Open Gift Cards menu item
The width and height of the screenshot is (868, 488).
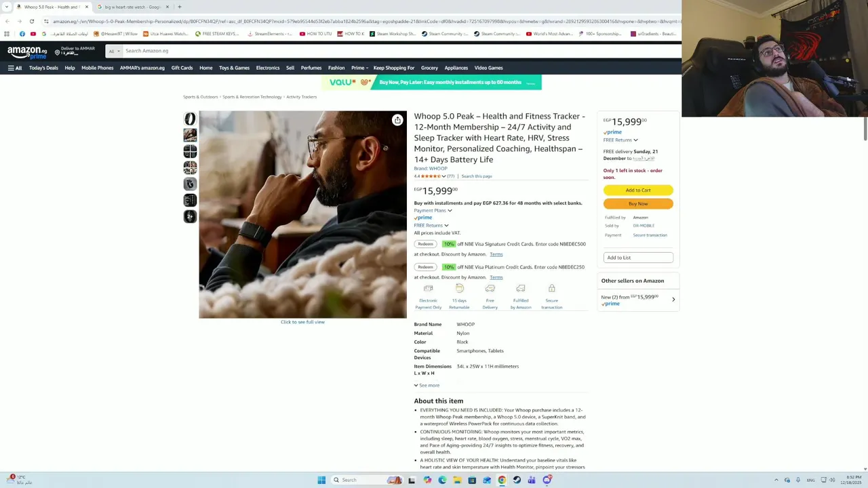pos(182,68)
